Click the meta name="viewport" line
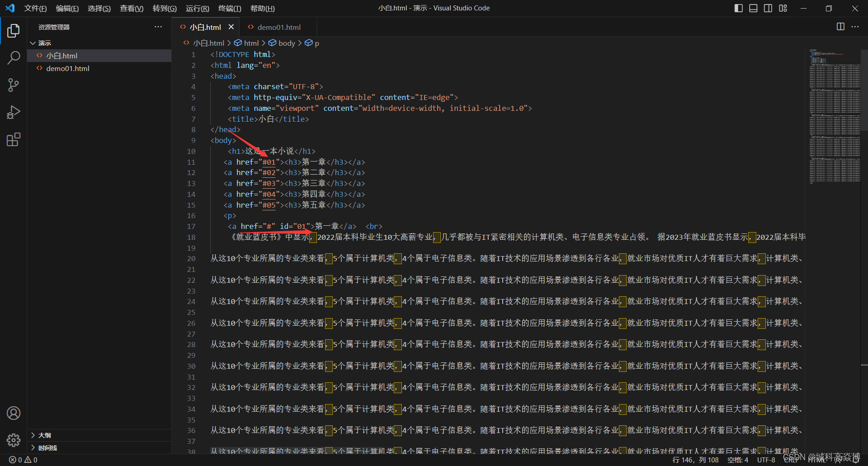The image size is (868, 466). [380, 108]
